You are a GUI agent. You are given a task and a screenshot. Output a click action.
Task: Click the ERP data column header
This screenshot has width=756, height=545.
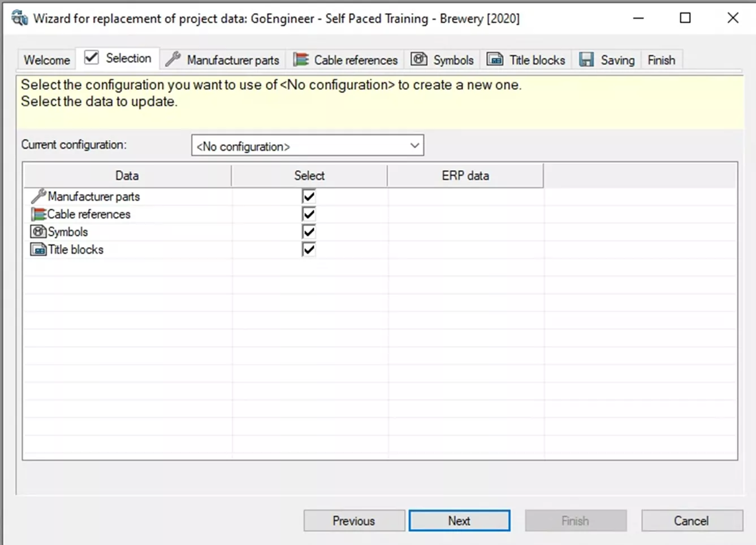(465, 176)
